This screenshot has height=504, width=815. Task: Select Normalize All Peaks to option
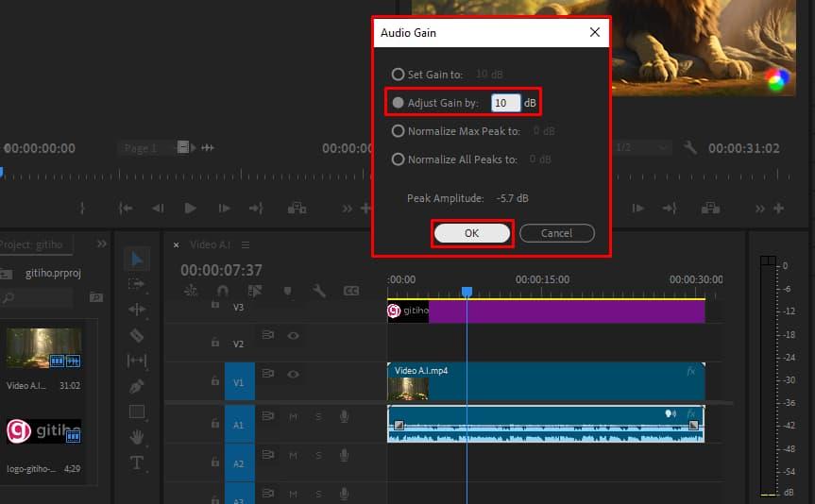398,160
